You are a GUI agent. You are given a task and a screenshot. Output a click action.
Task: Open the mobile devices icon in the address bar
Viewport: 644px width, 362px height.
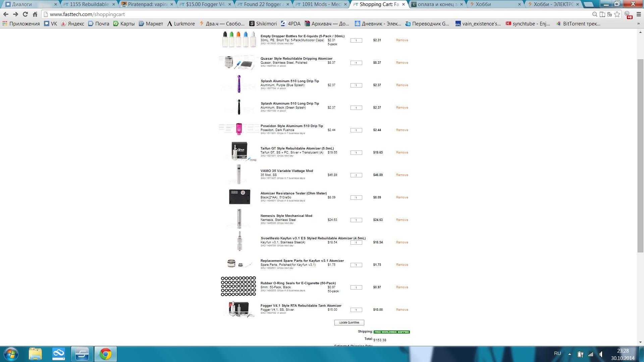pyautogui.click(x=602, y=14)
